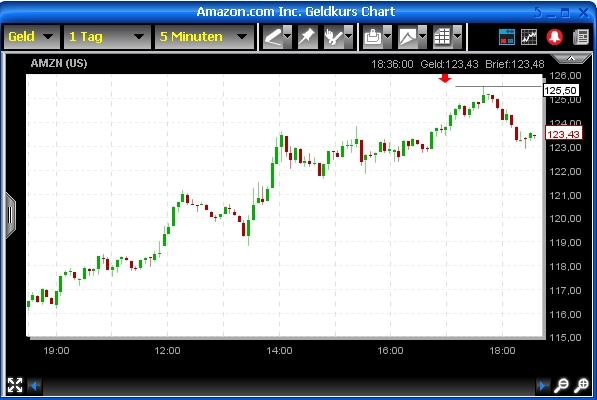Expand the drawing tool arrow menu
The image size is (597, 400).
[288, 37]
